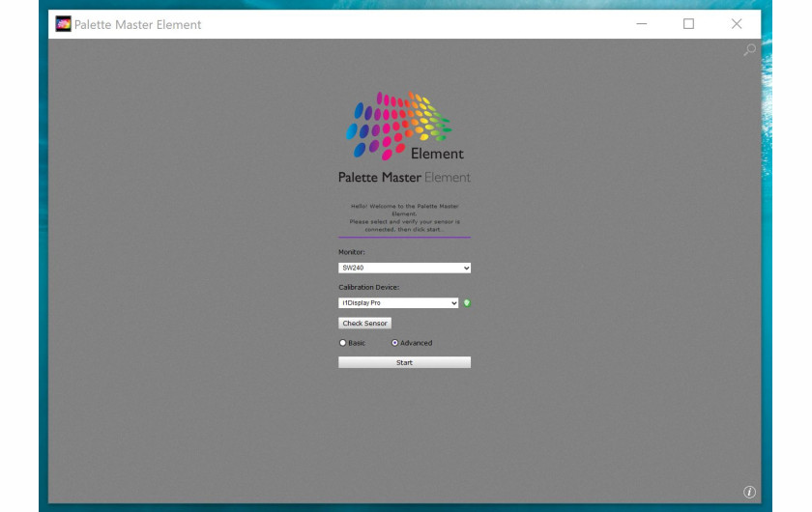Click the Start button

pyautogui.click(x=404, y=362)
